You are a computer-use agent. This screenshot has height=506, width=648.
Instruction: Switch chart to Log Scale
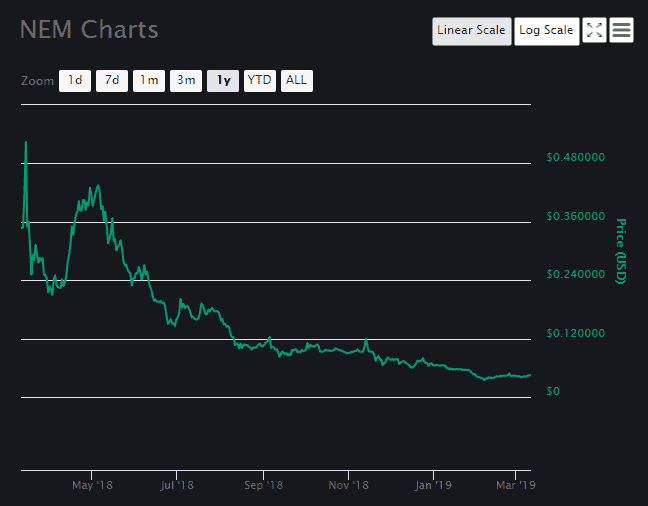(x=546, y=31)
